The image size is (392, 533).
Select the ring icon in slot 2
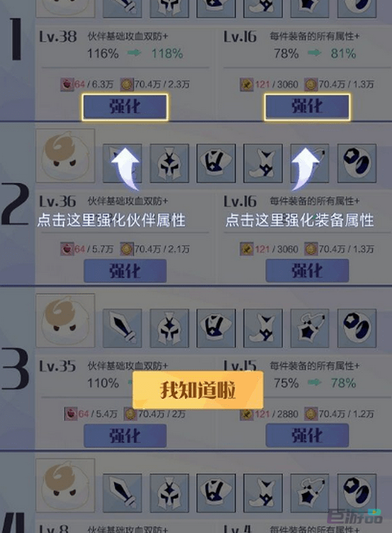[x=357, y=163]
